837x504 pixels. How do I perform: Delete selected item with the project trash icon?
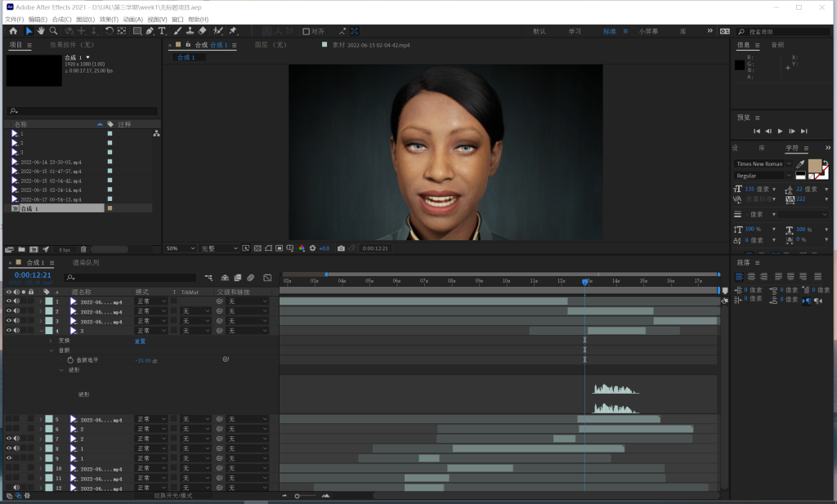[x=83, y=249]
